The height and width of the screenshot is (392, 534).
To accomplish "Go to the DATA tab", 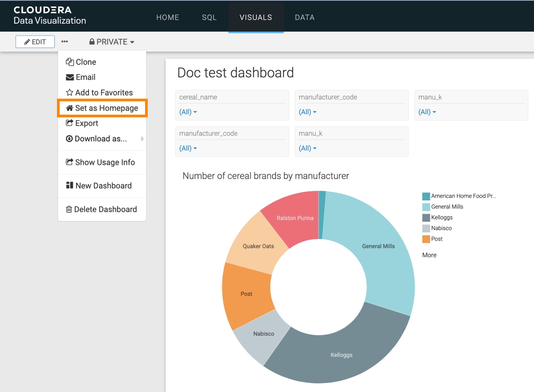I will tap(304, 18).
